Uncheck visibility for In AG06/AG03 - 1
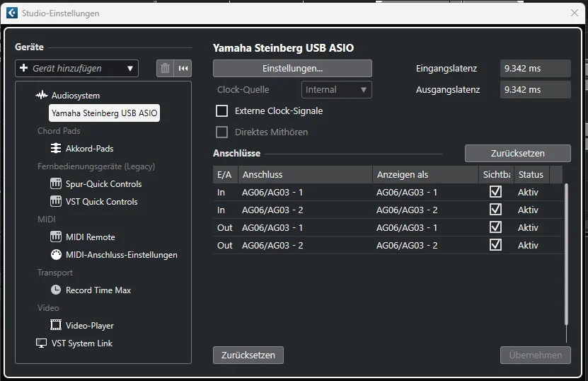This screenshot has width=588, height=381. click(x=495, y=192)
